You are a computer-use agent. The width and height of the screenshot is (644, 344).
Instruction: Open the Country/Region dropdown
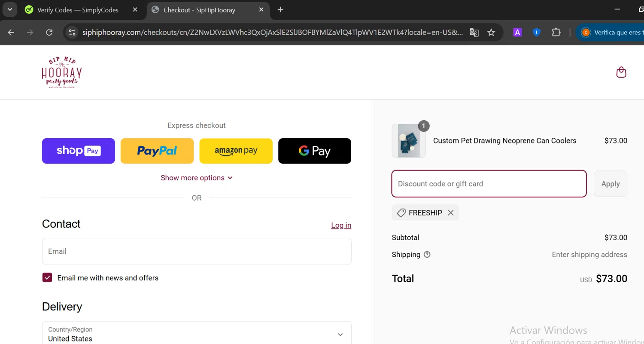[x=197, y=334]
